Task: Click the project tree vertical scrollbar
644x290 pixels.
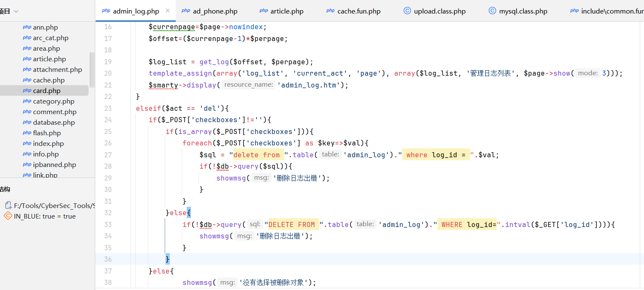Action: click(x=92, y=70)
